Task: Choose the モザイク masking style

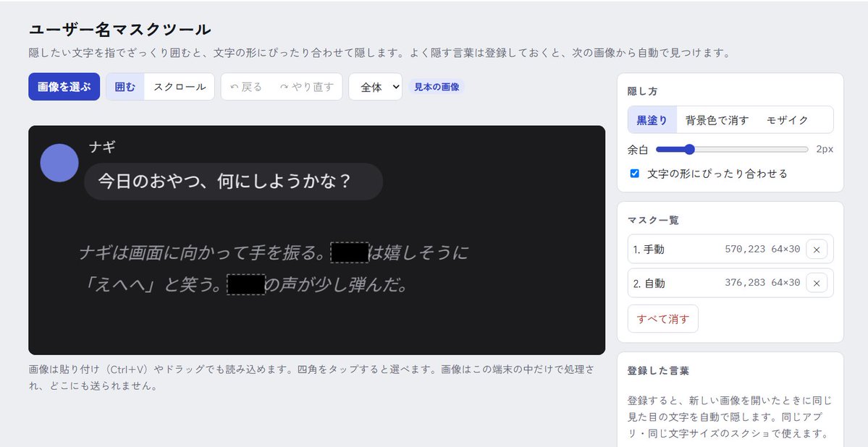Action: pos(787,120)
